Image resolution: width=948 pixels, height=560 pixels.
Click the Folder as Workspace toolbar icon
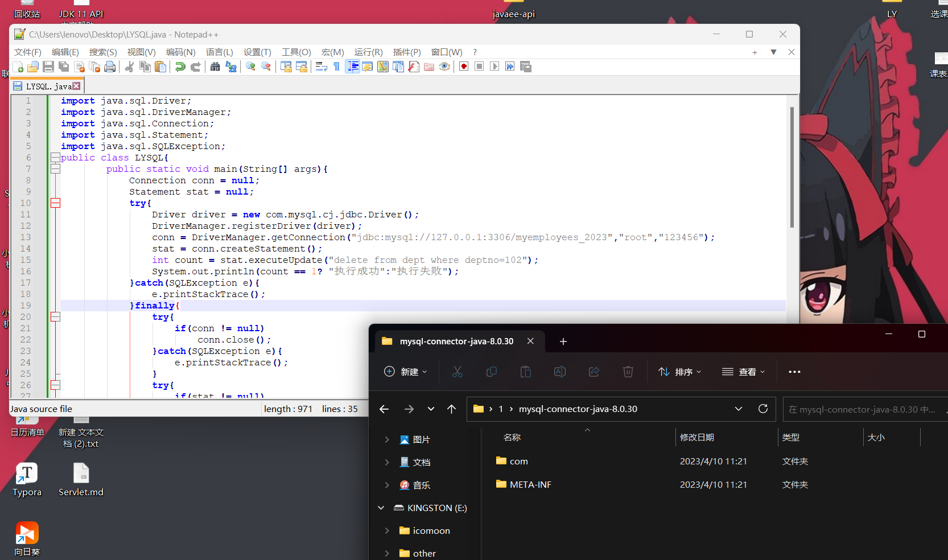(x=429, y=67)
